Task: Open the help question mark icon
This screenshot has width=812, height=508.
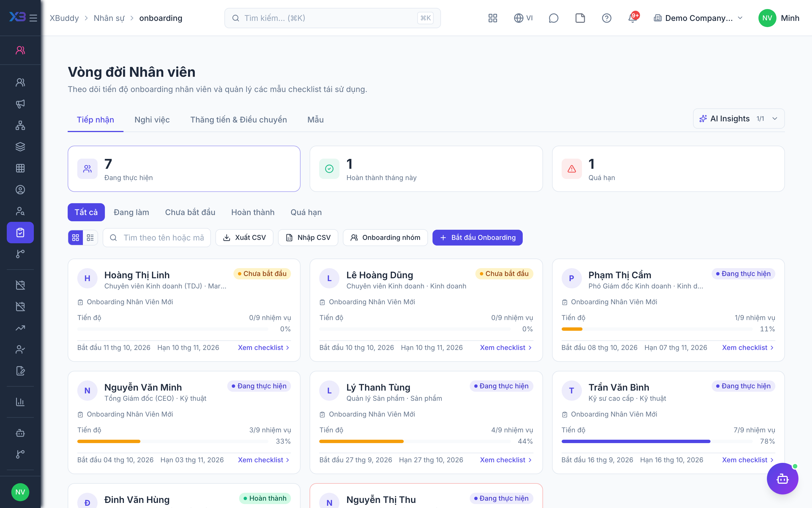Action: coord(606,18)
